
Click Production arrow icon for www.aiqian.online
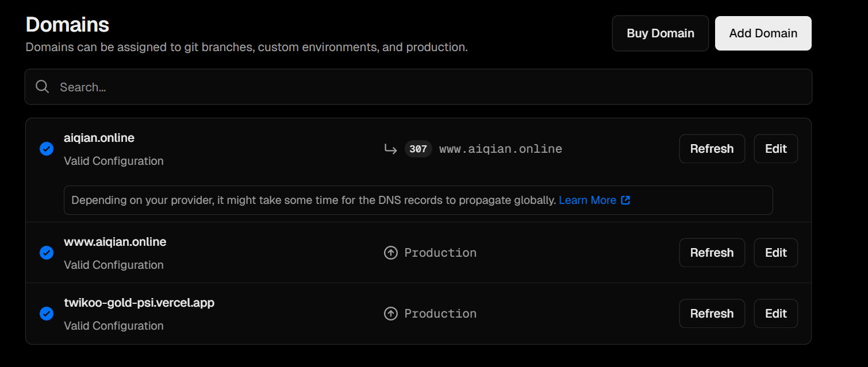[x=391, y=253]
